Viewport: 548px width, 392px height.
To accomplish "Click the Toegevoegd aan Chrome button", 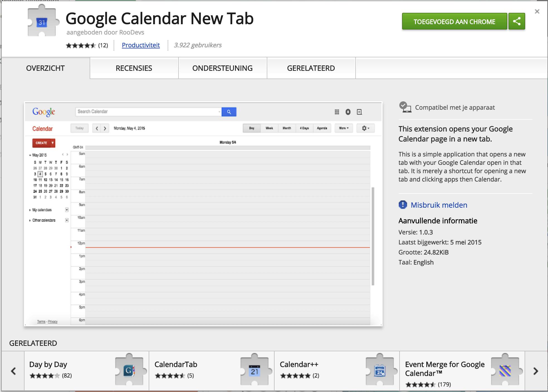I will click(x=454, y=21).
